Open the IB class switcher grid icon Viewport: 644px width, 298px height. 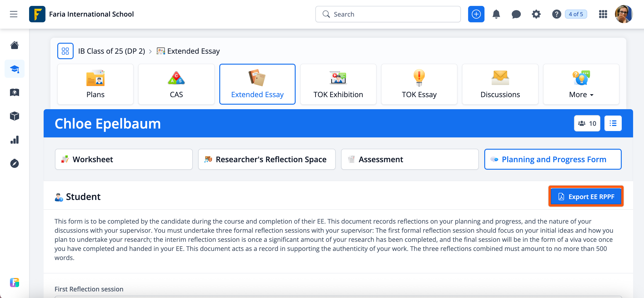point(65,51)
